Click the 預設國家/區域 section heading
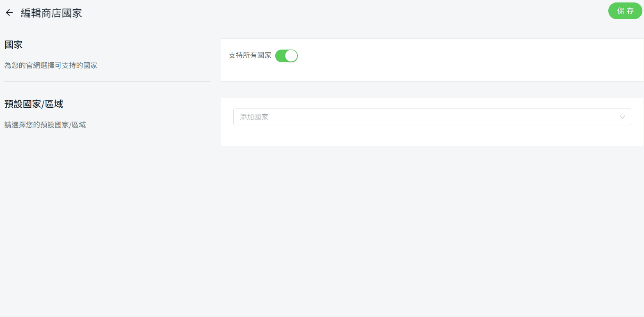Screen dimensions: 644x317 tap(34, 104)
